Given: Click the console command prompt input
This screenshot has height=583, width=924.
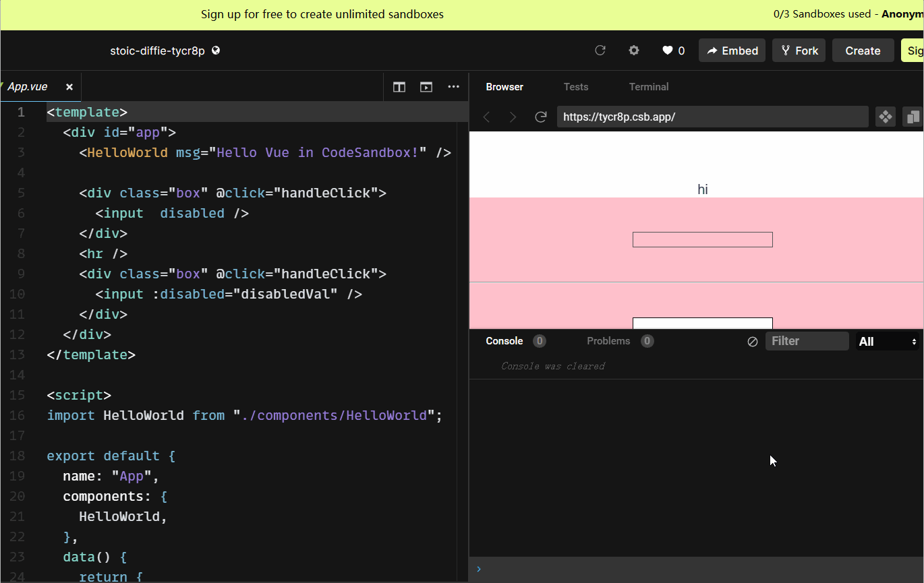Looking at the screenshot, I should 697,570.
